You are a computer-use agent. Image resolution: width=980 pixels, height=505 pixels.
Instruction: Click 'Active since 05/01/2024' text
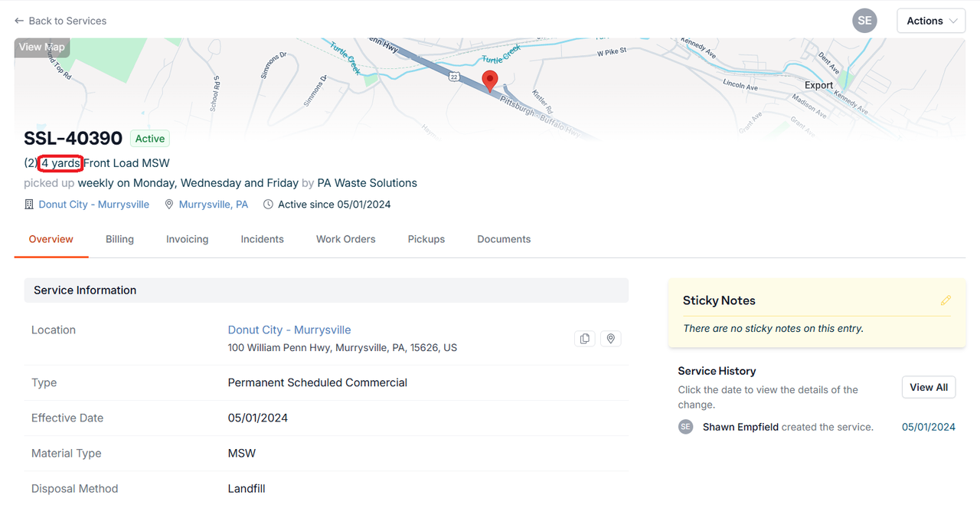tap(335, 205)
